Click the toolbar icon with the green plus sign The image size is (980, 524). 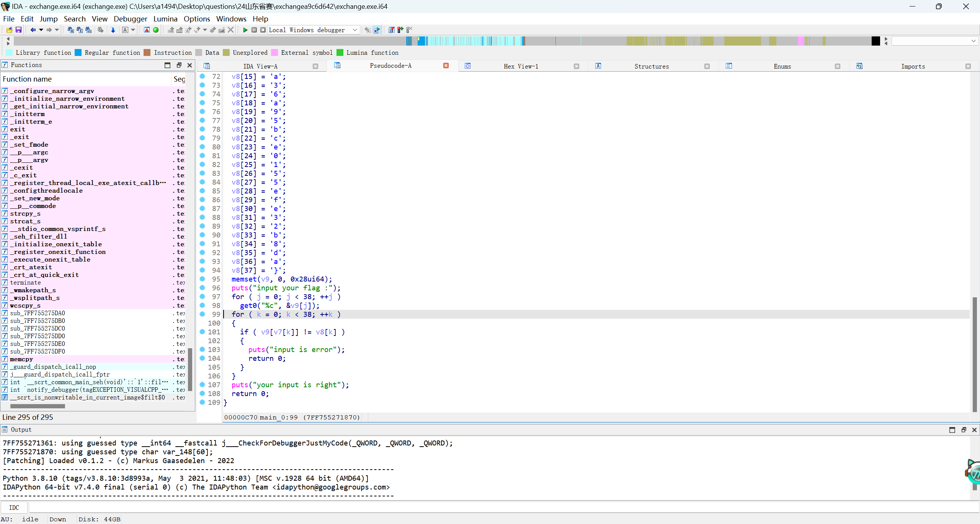point(400,30)
